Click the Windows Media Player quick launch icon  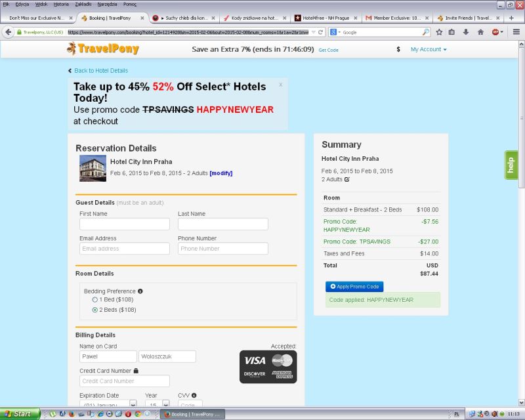click(109, 414)
